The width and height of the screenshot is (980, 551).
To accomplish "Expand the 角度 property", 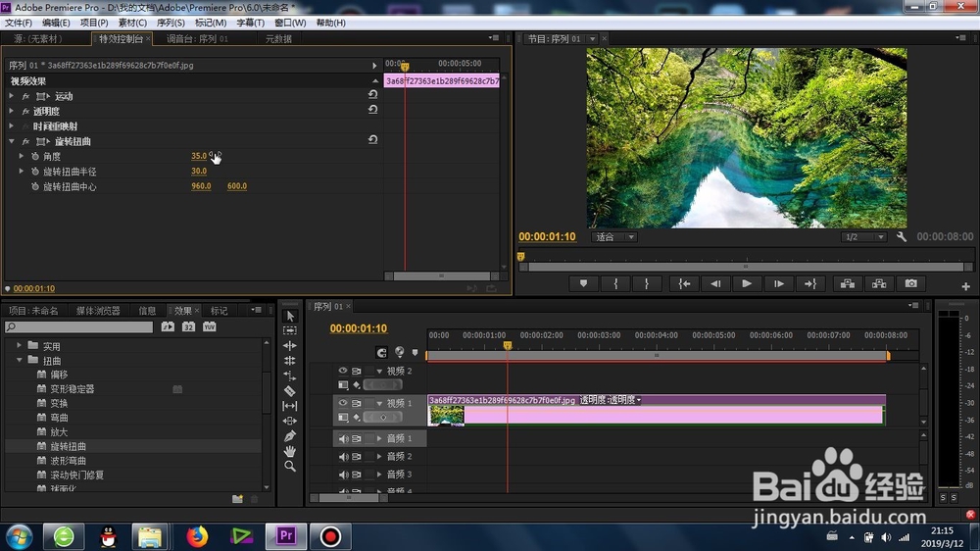I will click(x=22, y=156).
